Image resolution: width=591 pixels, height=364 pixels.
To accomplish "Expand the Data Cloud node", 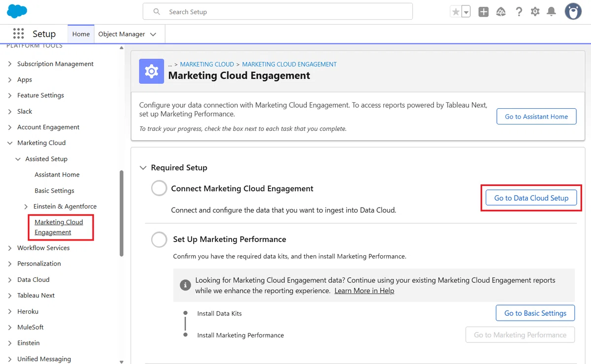I will pyautogui.click(x=10, y=280).
